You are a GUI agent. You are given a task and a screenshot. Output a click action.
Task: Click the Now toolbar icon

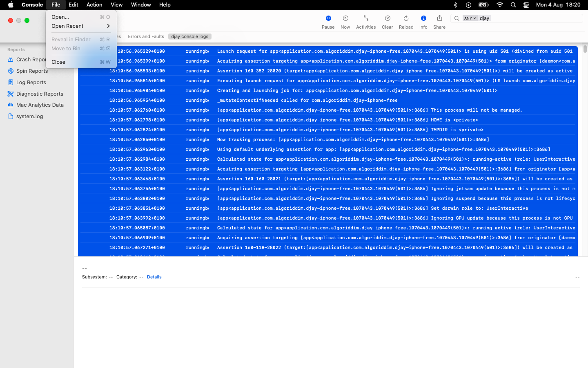tap(345, 18)
